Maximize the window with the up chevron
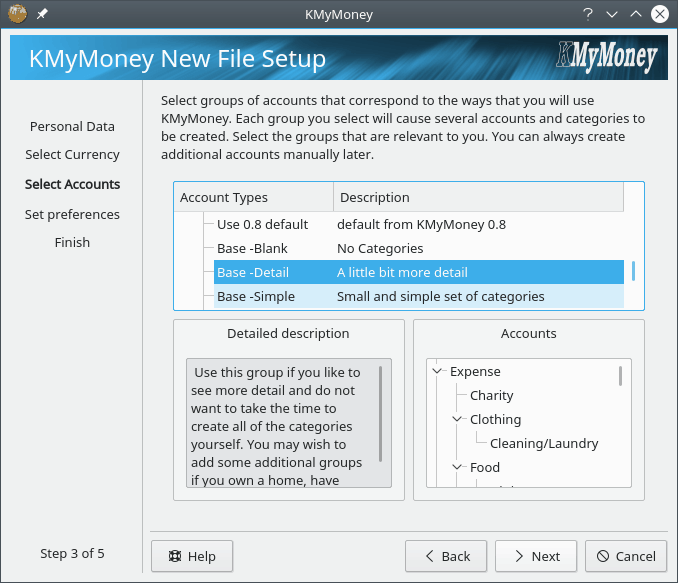The width and height of the screenshot is (678, 583). tap(636, 14)
